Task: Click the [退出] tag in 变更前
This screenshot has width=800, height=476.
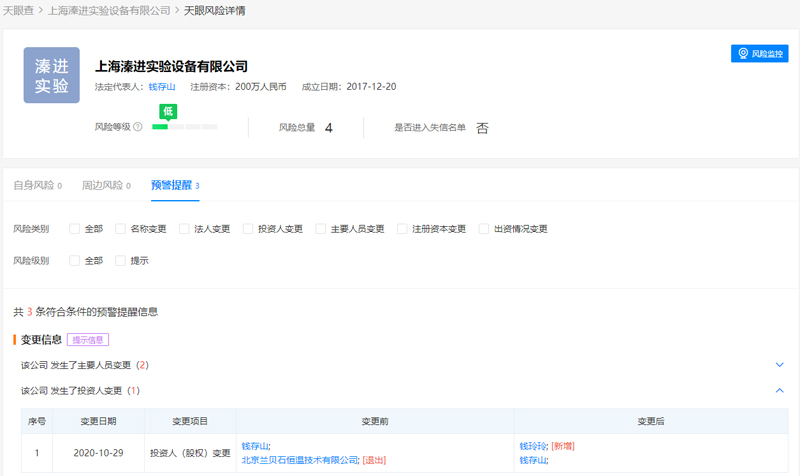Action: [374, 460]
